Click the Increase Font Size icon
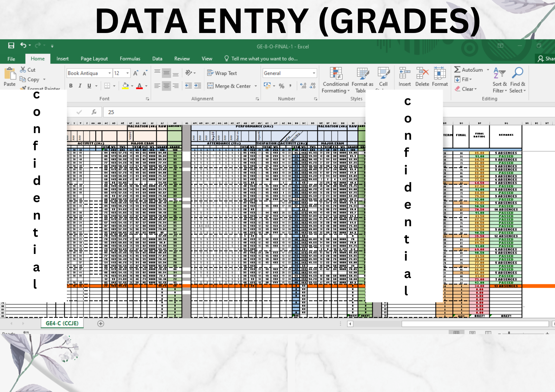Viewport: 555px width, 392px height. pos(136,73)
